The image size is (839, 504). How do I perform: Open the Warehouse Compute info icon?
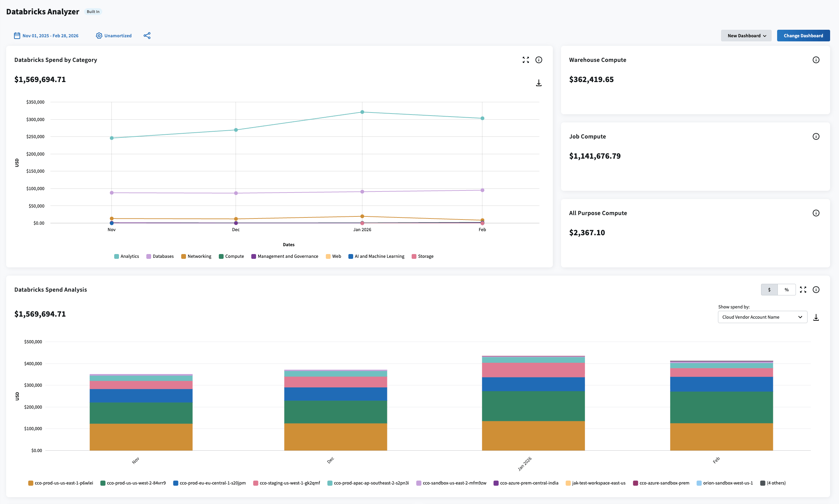(816, 60)
